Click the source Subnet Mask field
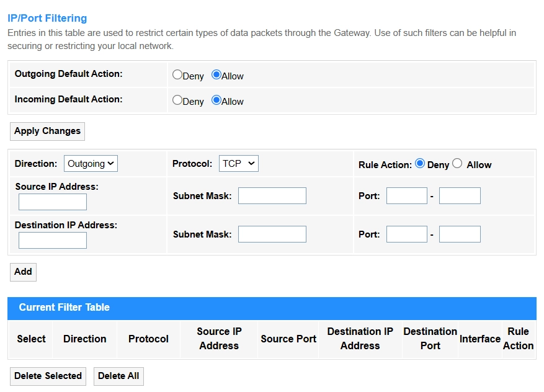 point(272,196)
